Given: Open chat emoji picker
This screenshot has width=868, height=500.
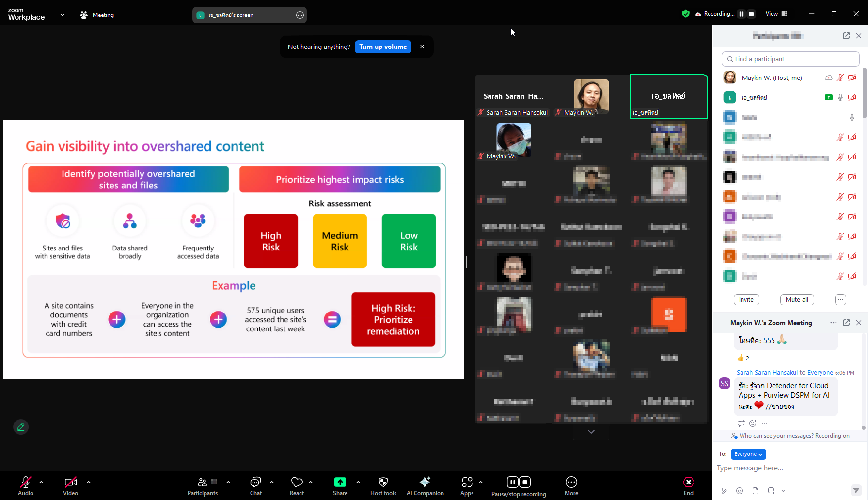Looking at the screenshot, I should tap(740, 491).
